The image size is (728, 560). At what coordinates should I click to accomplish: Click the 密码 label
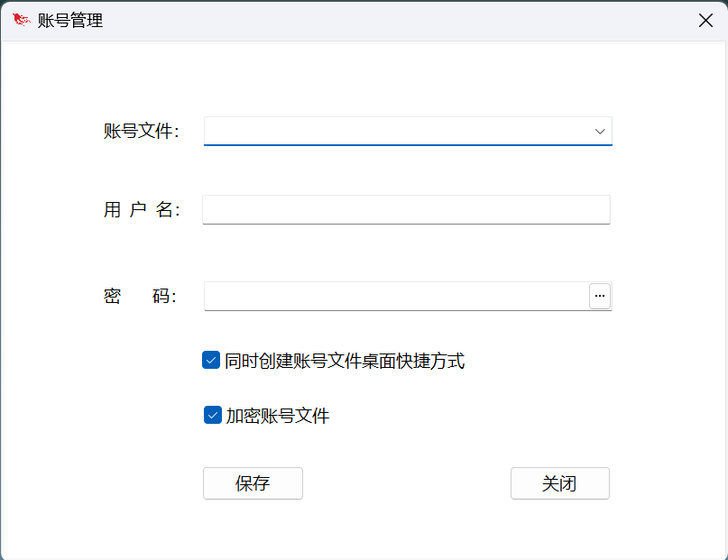point(140,297)
